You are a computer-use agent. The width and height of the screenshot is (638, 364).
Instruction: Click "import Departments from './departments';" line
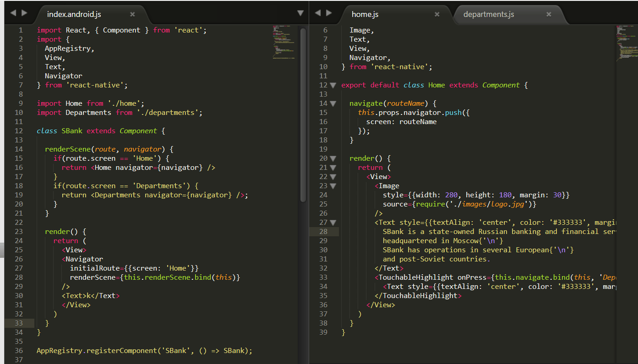120,113
